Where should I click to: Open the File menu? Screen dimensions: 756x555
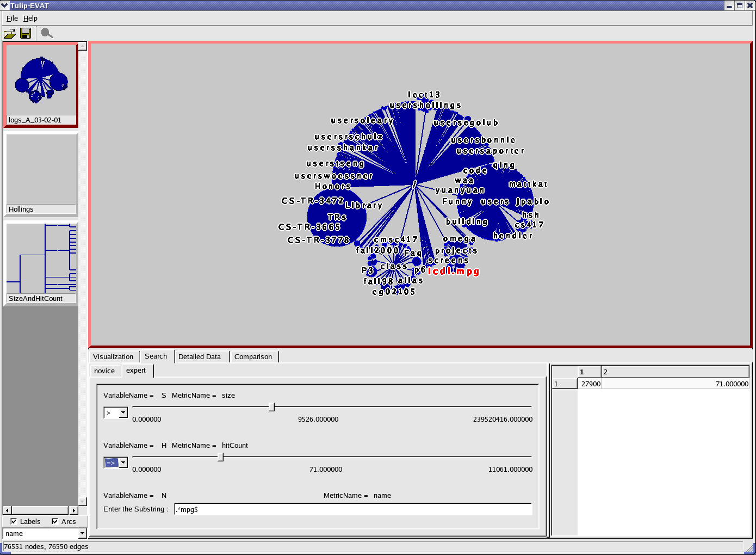12,18
